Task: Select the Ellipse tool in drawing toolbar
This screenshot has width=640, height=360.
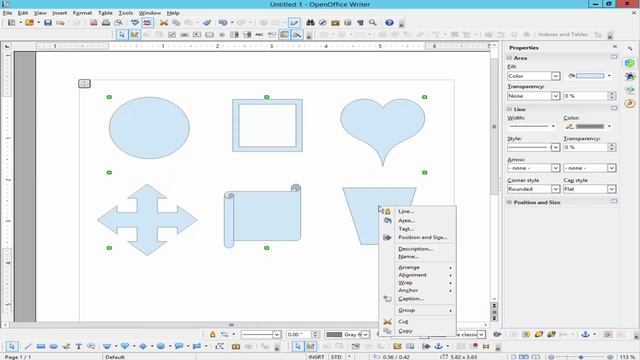Action: (x=53, y=347)
